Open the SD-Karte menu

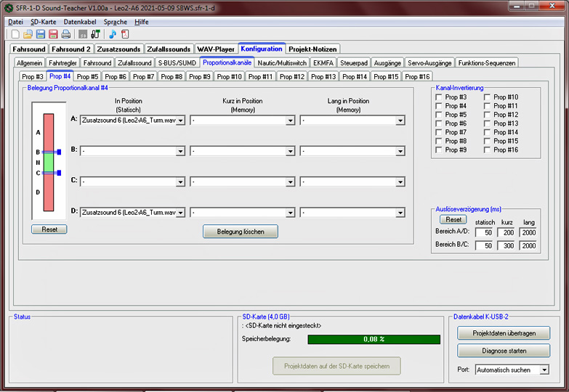(44, 22)
